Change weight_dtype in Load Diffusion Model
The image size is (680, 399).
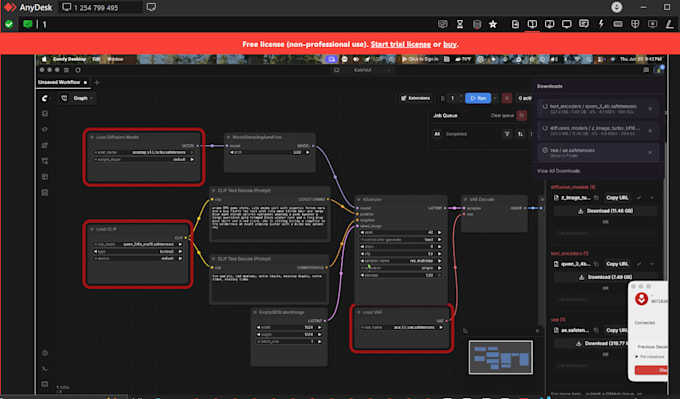click(x=144, y=160)
